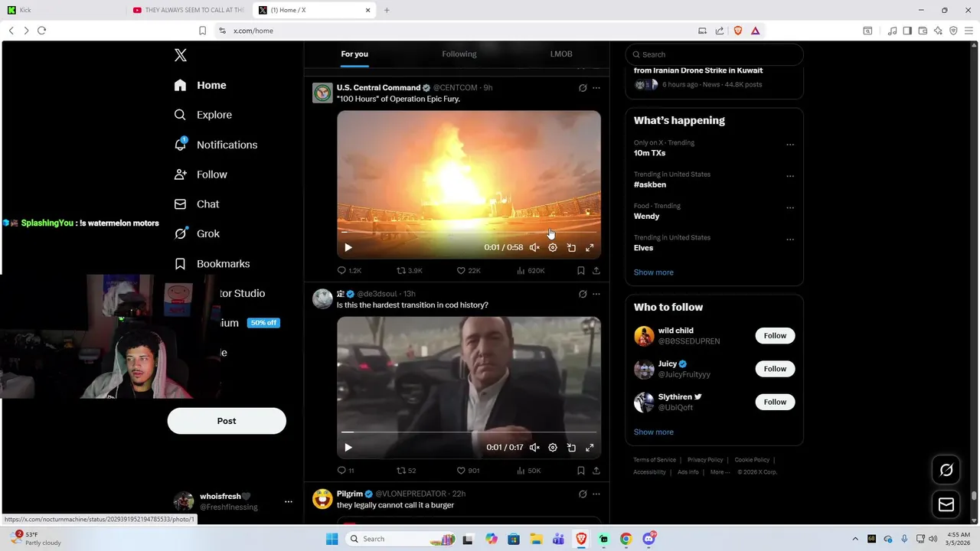
Task: Open Grok explain on Pilgrim post
Action: [583, 494]
